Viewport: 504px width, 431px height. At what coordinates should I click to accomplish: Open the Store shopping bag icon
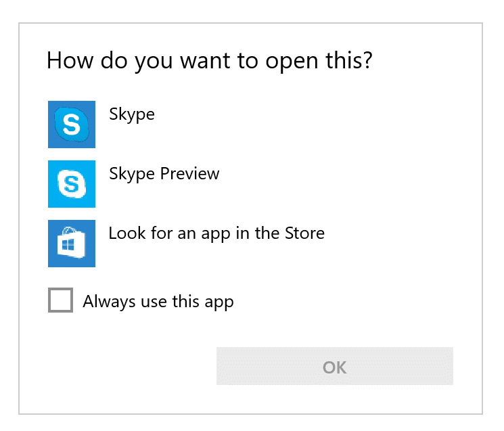(72, 244)
